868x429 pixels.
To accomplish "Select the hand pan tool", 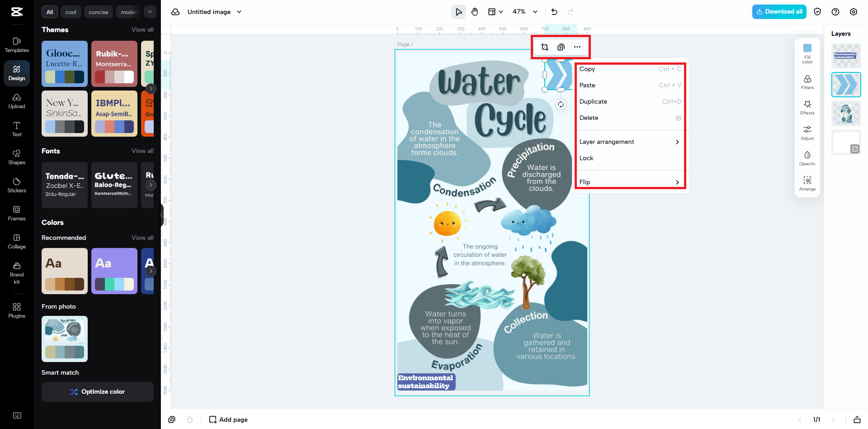I will click(475, 12).
